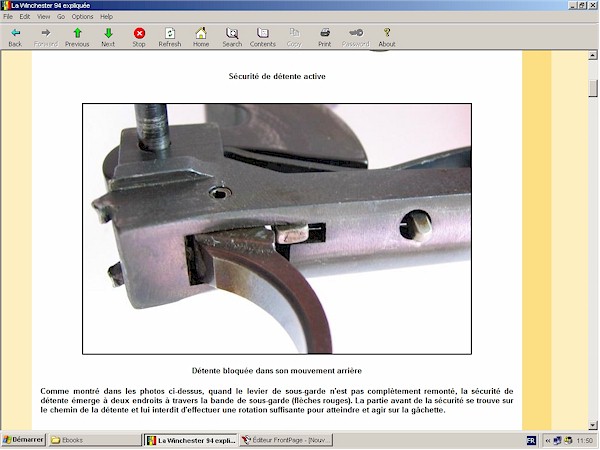Open the Search tool
This screenshot has height=450, width=600.
click(x=232, y=37)
